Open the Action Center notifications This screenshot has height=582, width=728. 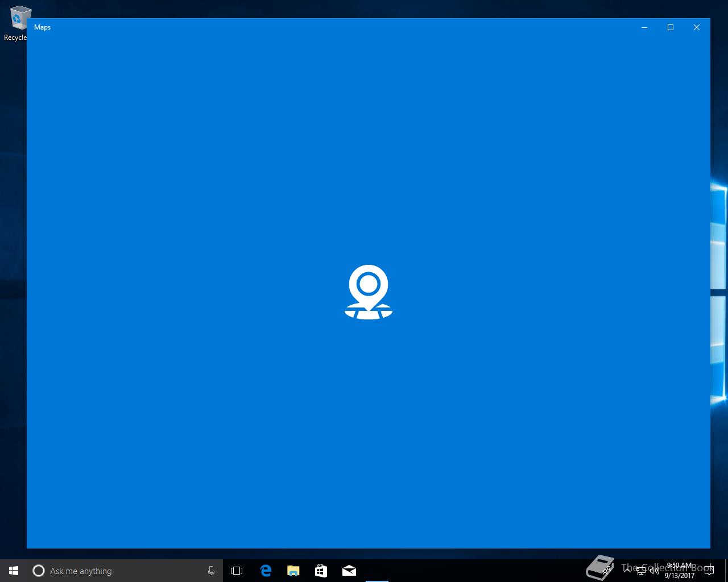pos(709,571)
